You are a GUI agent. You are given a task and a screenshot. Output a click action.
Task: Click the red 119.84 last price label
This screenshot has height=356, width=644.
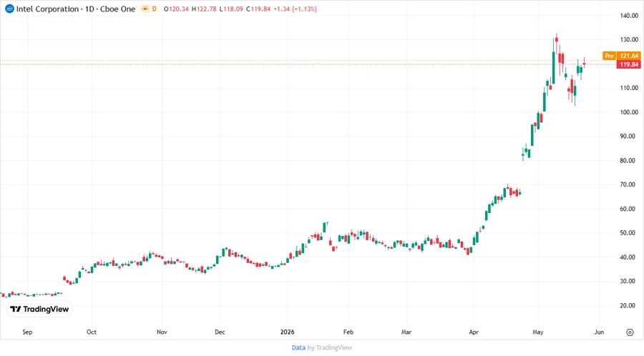pyautogui.click(x=629, y=64)
